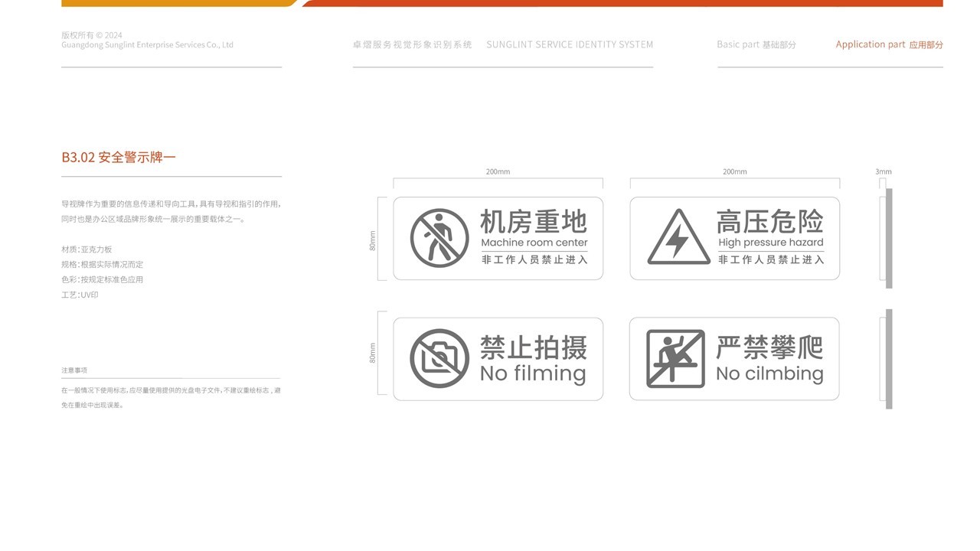Click the no-entry pedestrian icon on 机房重地 sign
This screenshot has height=551, width=980.
coord(439,238)
